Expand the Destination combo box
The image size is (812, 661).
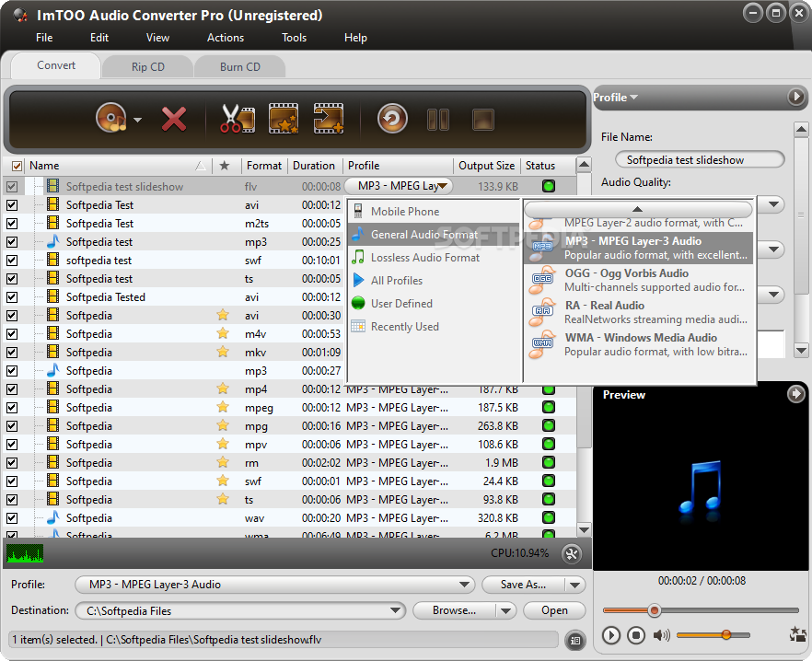click(x=396, y=610)
